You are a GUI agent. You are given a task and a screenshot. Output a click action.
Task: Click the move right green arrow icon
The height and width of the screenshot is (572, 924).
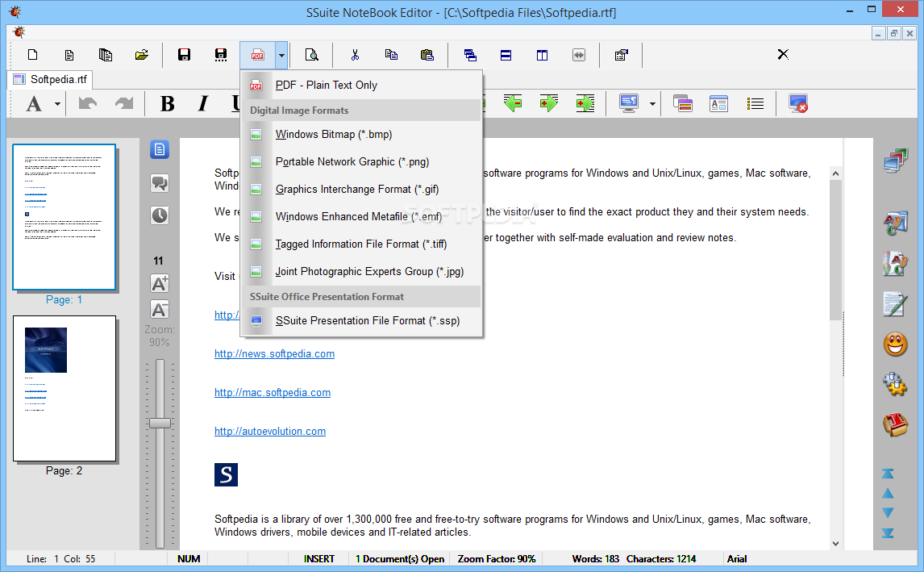548,104
